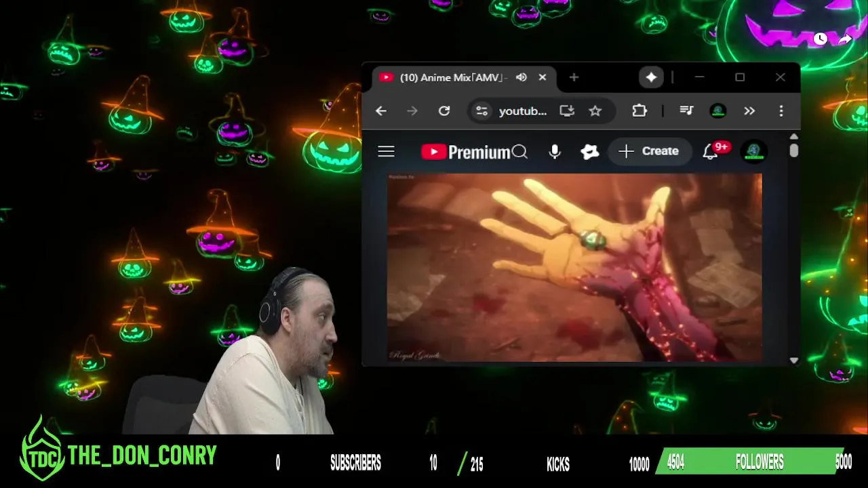Click the scrollbar down arrow

794,361
